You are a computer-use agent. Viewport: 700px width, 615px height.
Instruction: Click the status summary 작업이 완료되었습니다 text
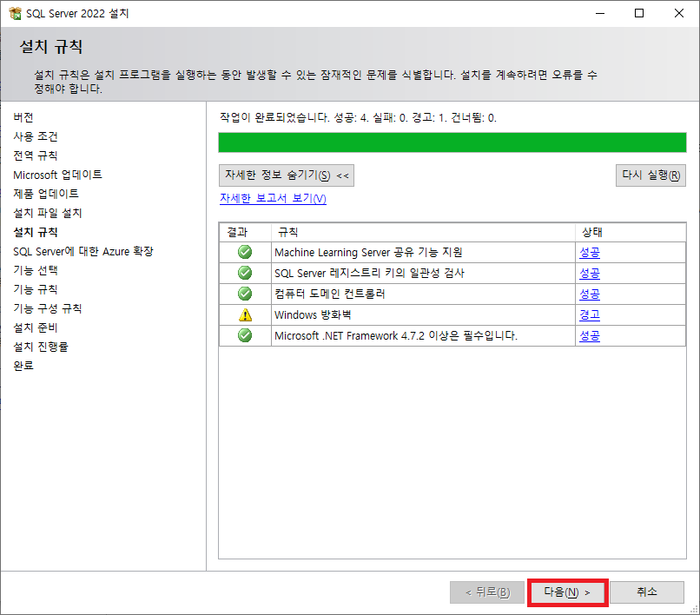pyautogui.click(x=358, y=118)
